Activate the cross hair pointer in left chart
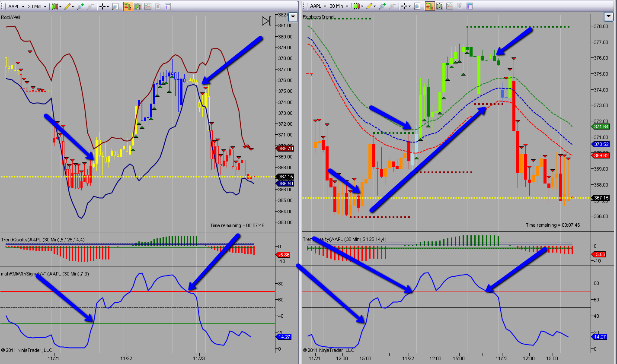 coord(102,6)
